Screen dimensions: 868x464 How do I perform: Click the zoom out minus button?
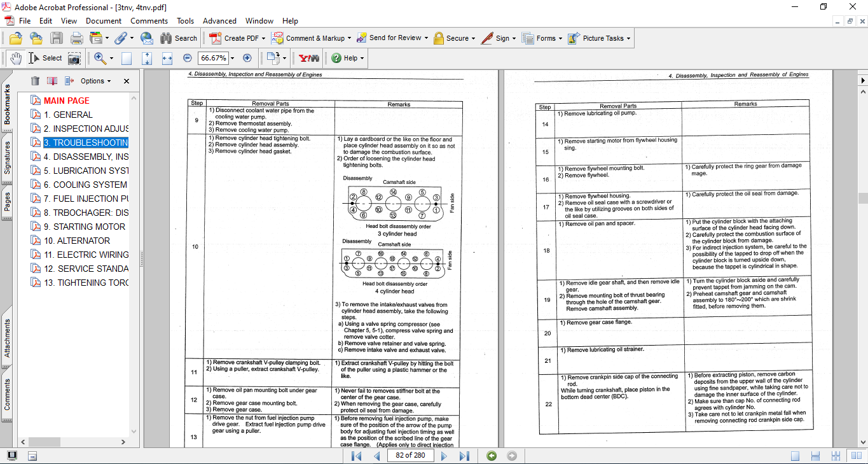(x=187, y=58)
